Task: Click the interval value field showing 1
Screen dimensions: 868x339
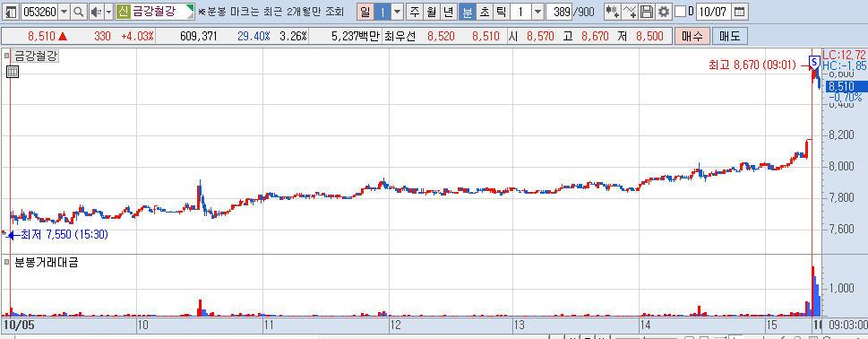Action: [520, 11]
